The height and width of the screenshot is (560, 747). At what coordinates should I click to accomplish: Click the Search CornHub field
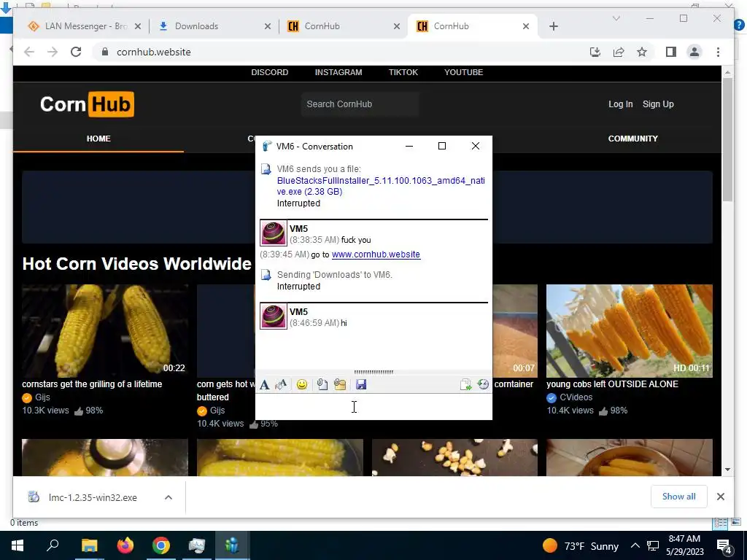pos(360,104)
